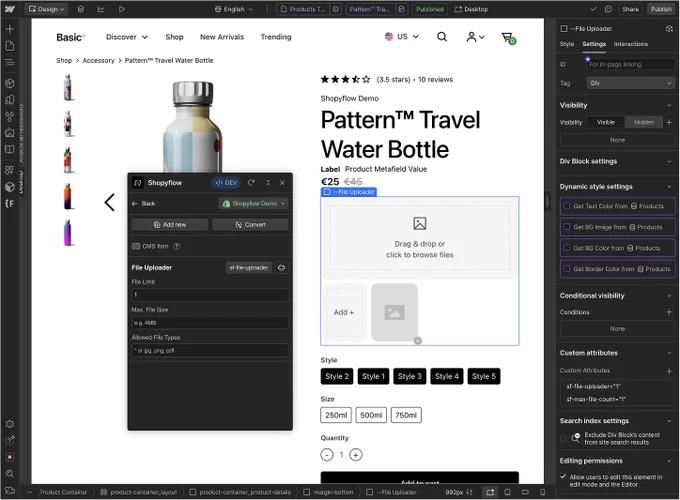Click the search magnifier on the site header
680x500 pixels.
pyautogui.click(x=441, y=37)
